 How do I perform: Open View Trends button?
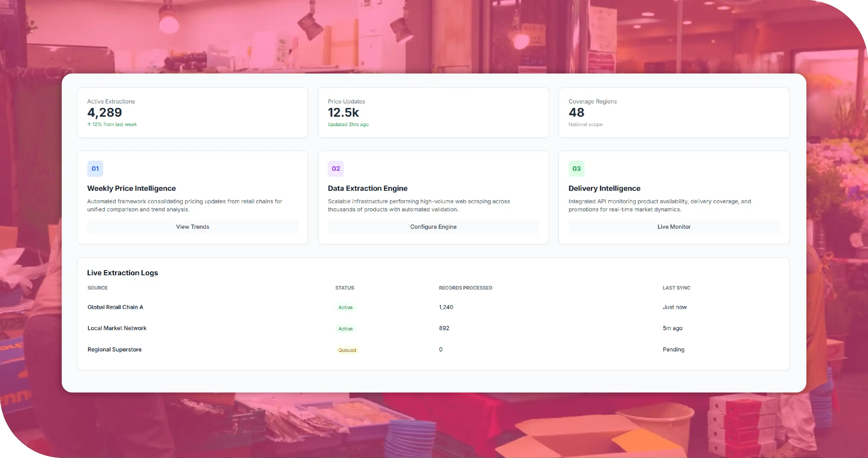pos(192,227)
